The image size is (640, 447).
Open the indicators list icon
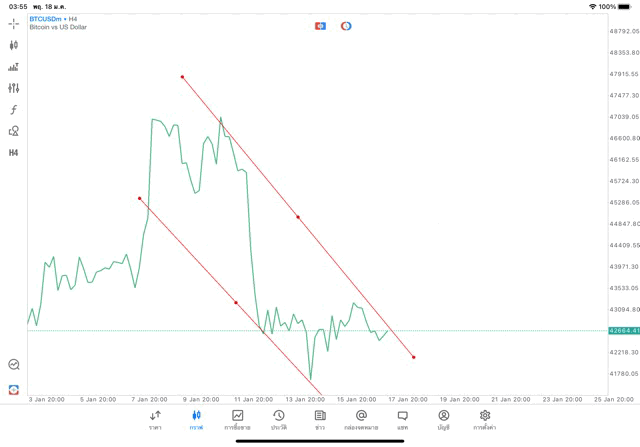click(14, 67)
